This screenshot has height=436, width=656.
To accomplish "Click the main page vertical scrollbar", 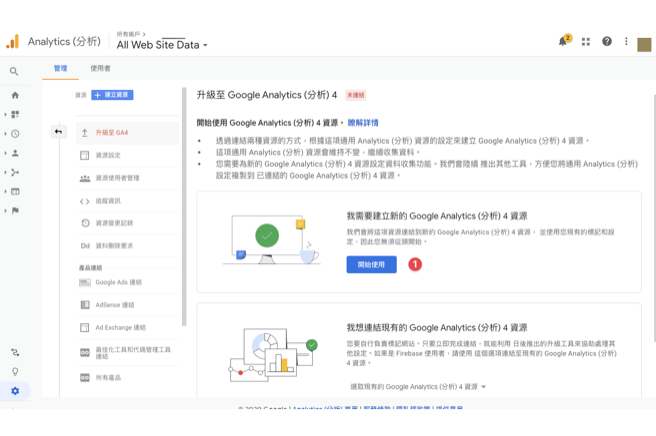I will click(x=654, y=218).
